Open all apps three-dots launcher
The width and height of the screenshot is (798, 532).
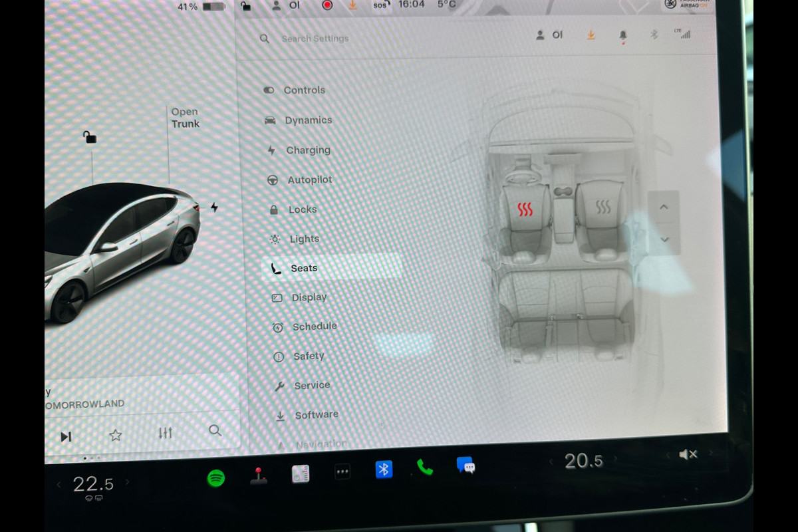pos(342,471)
